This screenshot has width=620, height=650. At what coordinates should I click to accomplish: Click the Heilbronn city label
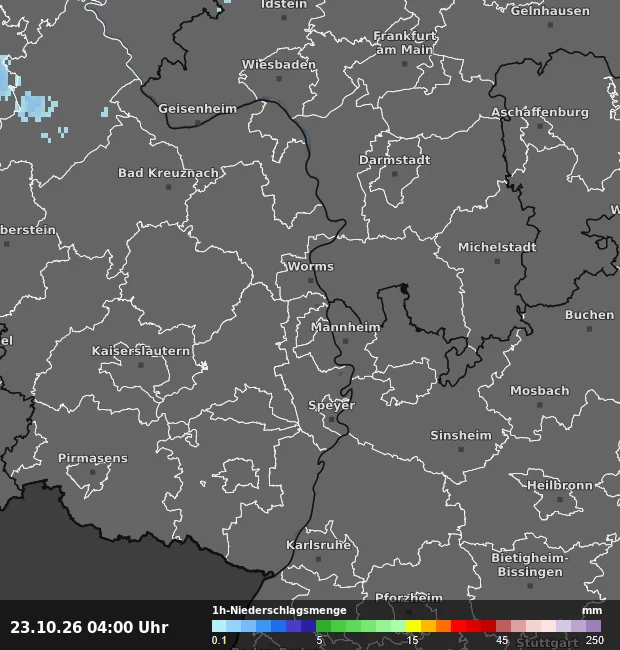pos(560,485)
